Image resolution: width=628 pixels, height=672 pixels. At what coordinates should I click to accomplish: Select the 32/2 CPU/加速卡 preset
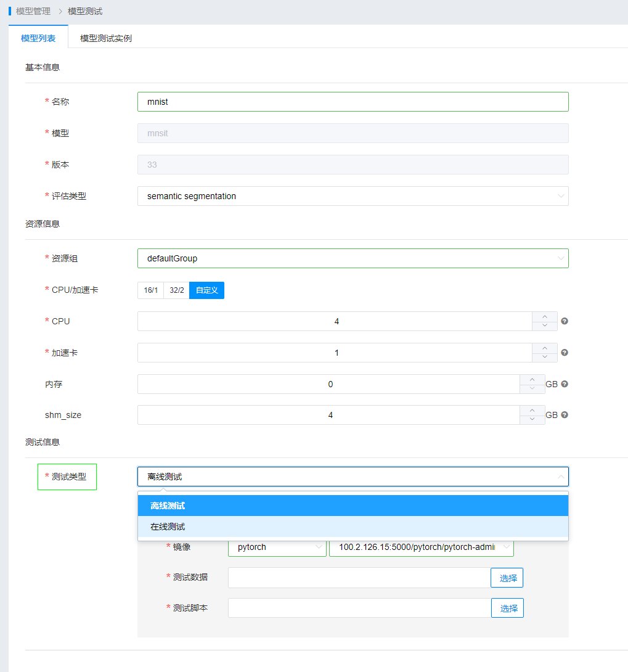(176, 290)
